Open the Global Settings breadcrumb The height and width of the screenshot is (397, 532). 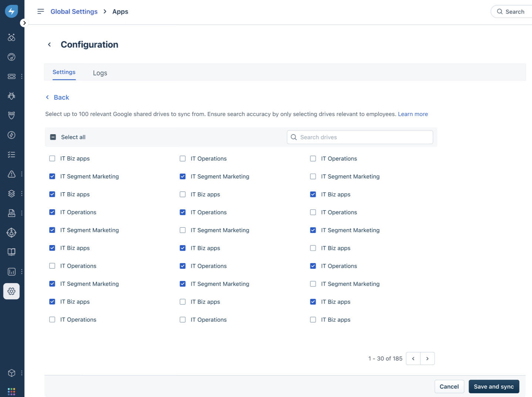(74, 11)
